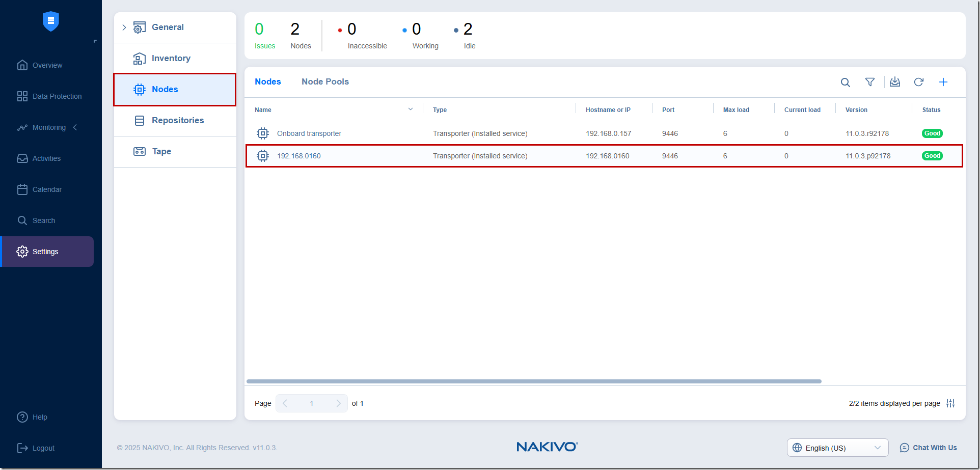980x470 pixels.
Task: Open the filter funnel icon
Action: pyautogui.click(x=870, y=82)
